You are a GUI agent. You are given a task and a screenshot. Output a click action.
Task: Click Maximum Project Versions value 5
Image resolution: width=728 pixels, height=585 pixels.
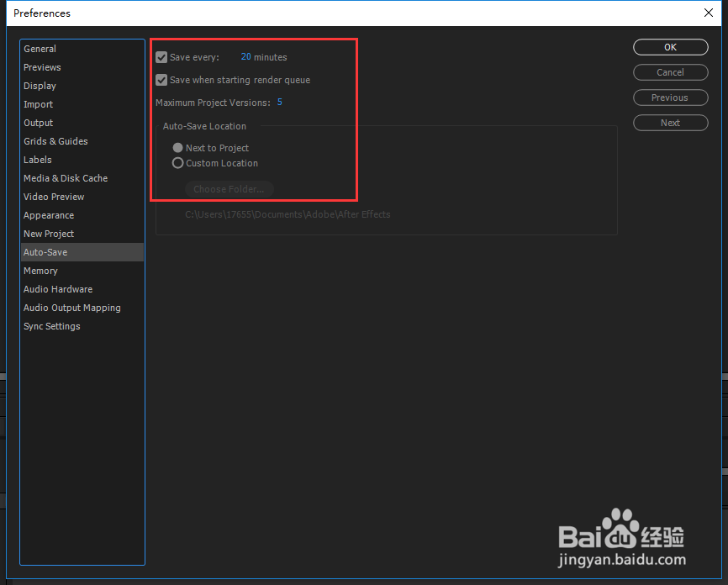tap(279, 103)
